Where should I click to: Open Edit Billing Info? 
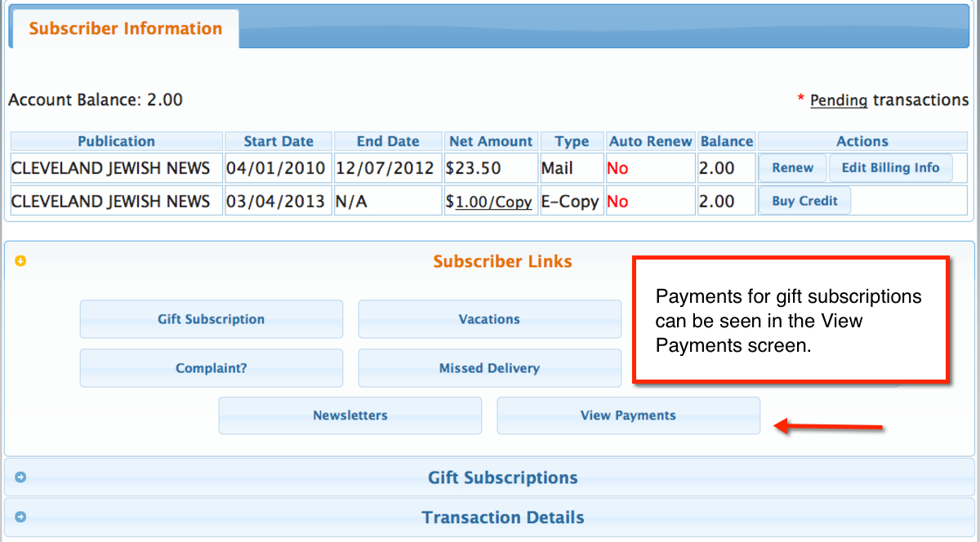click(891, 168)
